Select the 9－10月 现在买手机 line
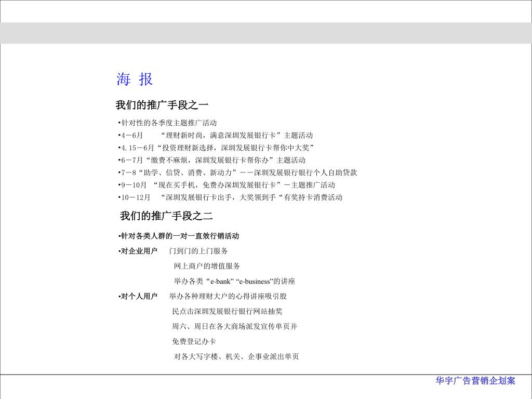 [x=227, y=185]
